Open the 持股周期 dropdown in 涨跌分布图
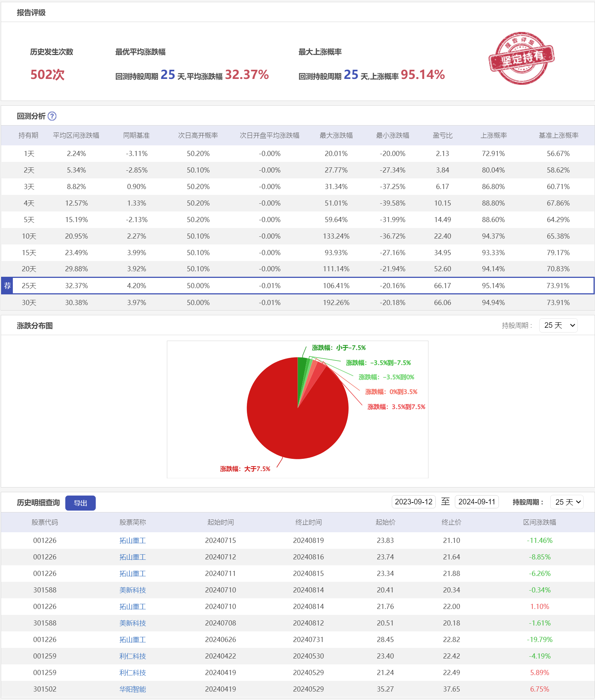The height and width of the screenshot is (700, 595). 558,326
